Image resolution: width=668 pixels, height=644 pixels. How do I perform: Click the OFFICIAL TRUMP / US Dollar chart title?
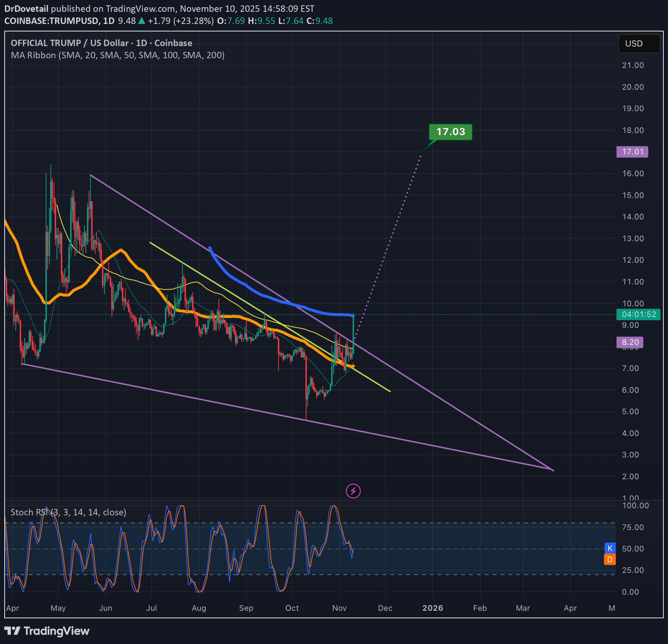pos(101,43)
